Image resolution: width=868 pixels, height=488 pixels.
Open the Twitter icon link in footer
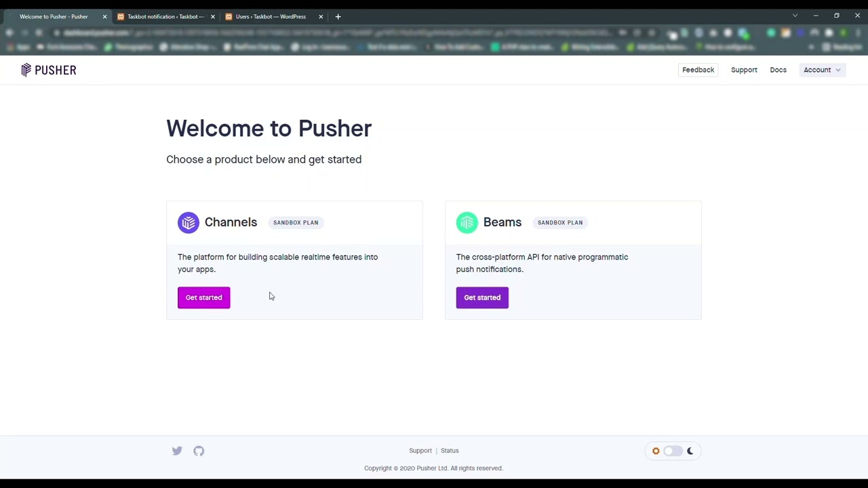pos(177,451)
